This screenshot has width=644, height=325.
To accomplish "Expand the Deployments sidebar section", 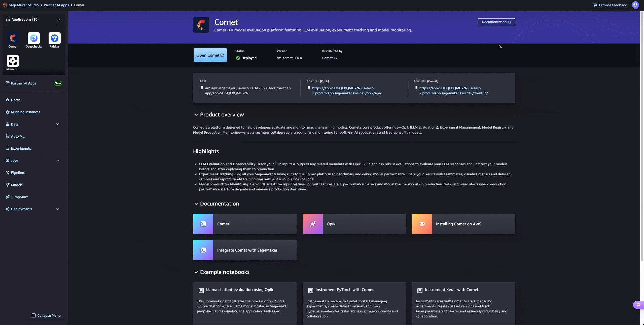I will (x=58, y=209).
